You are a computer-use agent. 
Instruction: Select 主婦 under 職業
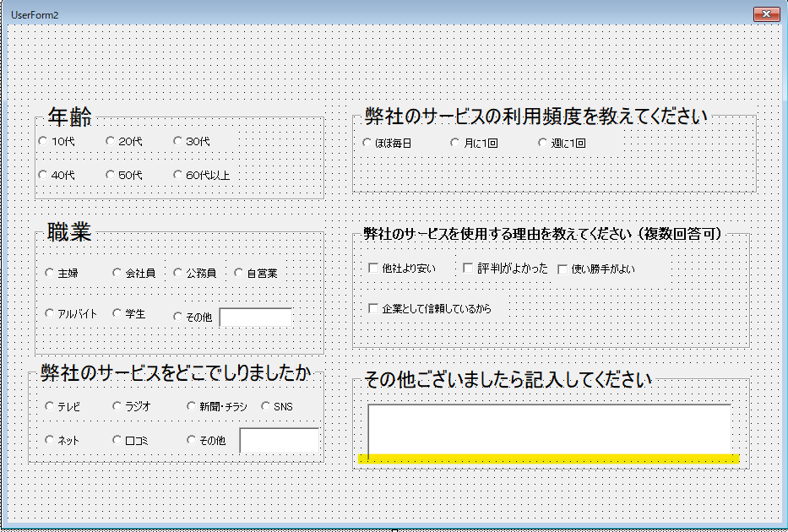click(x=50, y=272)
